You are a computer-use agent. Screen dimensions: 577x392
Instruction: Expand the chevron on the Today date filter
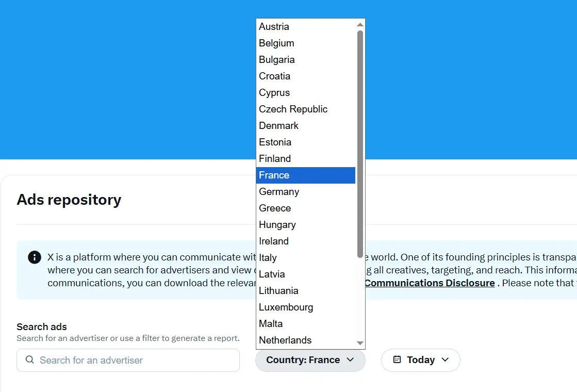point(444,360)
